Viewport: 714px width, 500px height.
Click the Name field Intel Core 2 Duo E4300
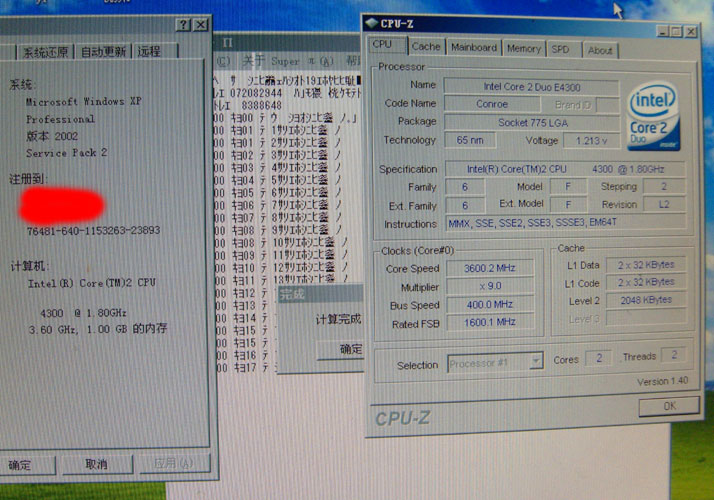coord(531,87)
